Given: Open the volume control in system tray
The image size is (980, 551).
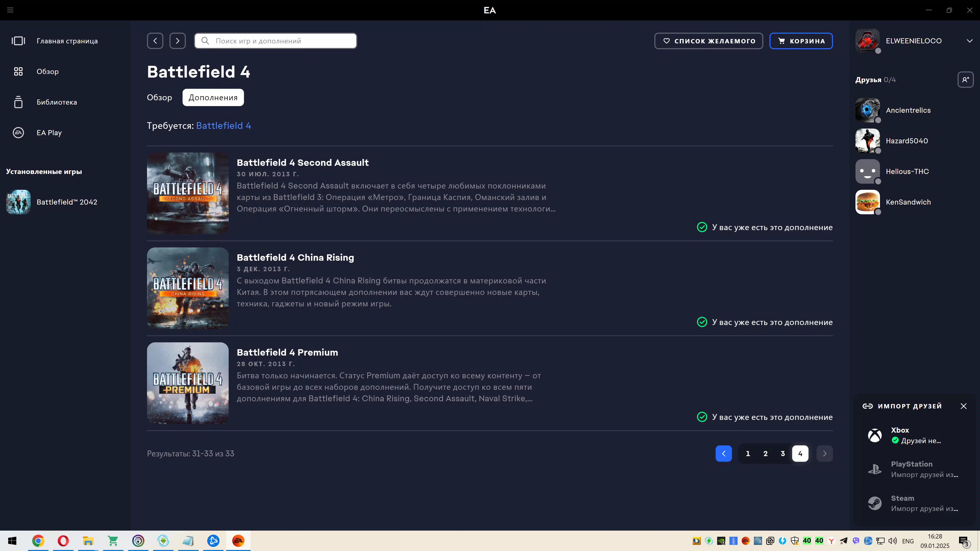Looking at the screenshot, I should pos(893,541).
